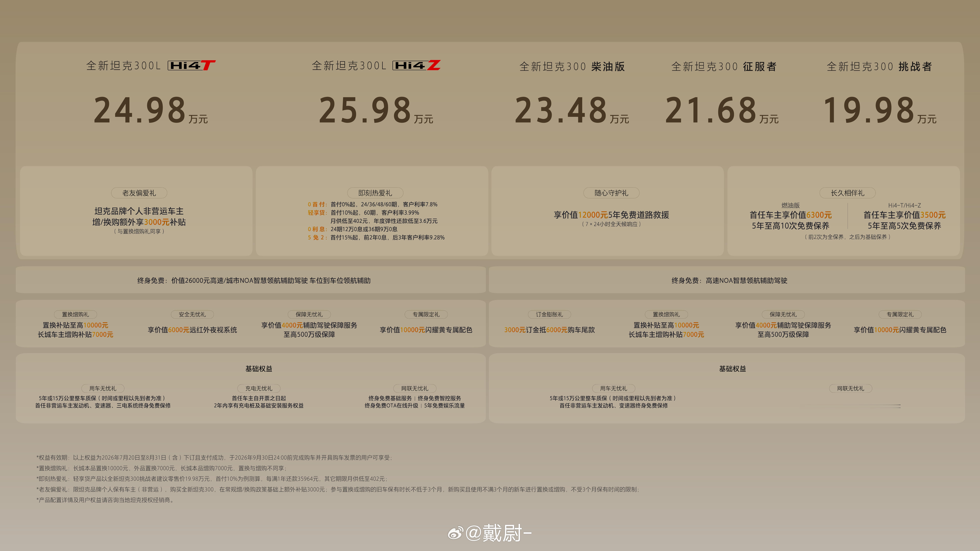
Task: Click 置换增购礼 label beside 安全无忧礼
Action: 75,314
